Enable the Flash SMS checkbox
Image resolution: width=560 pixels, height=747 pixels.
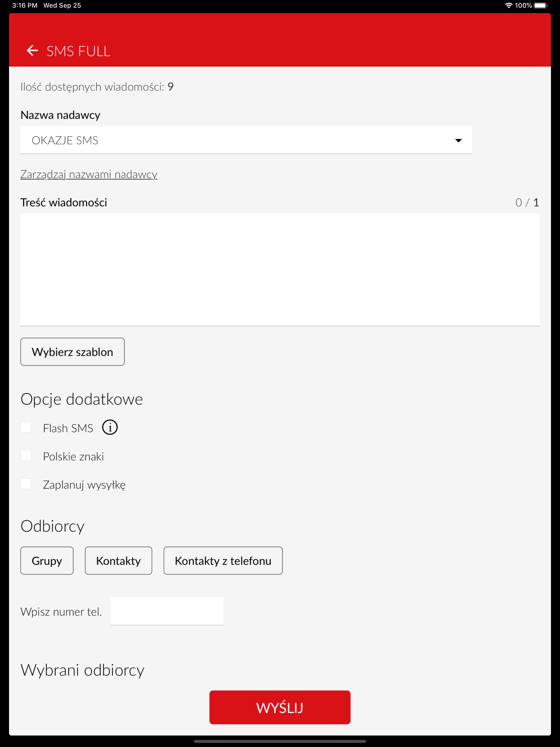pos(26,428)
